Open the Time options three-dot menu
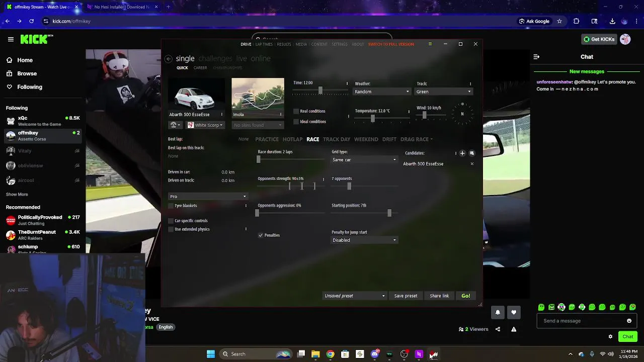The width and height of the screenshot is (644, 362). [x=347, y=83]
